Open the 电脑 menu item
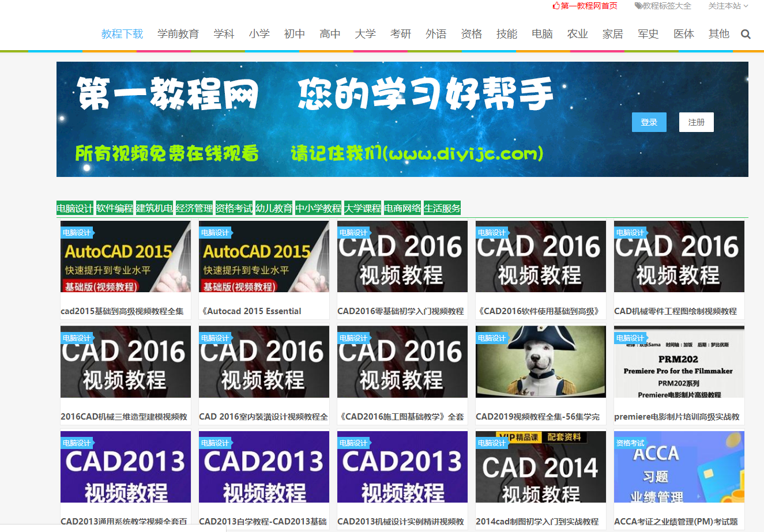Image resolution: width=764 pixels, height=532 pixels. coord(542,34)
